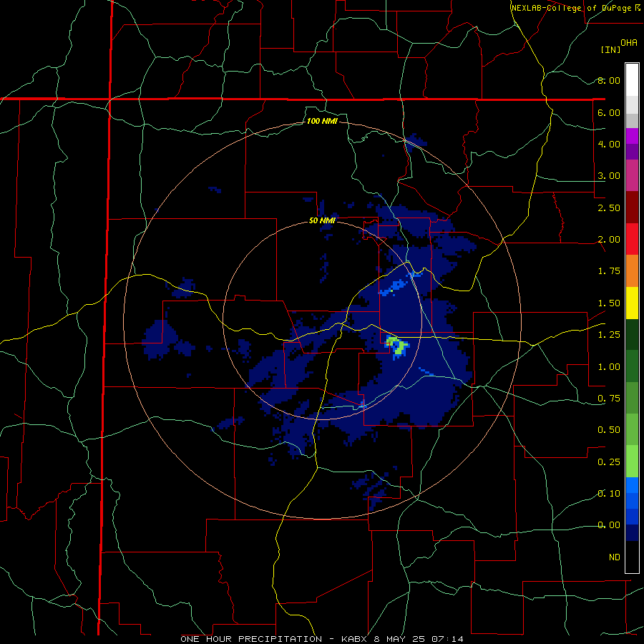
Task: Click the ND legend label
Action: click(x=615, y=557)
